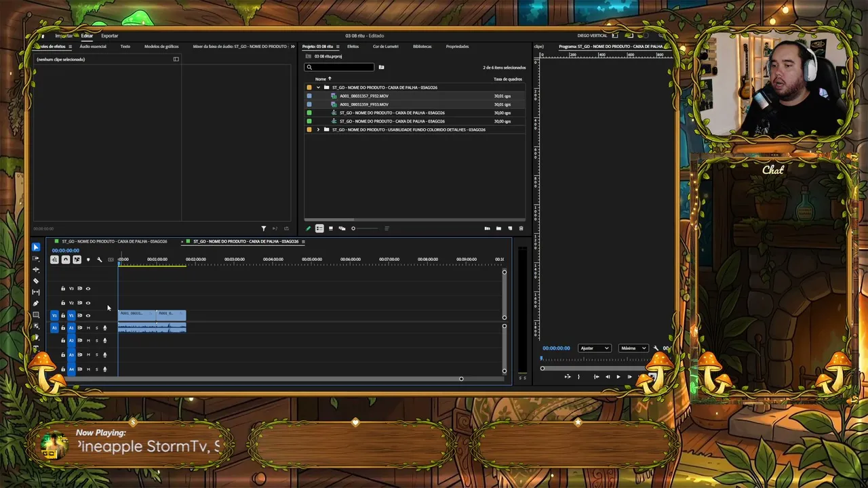Collapse the CAIXA DE PALHA bin
868x488 pixels.
coord(318,87)
